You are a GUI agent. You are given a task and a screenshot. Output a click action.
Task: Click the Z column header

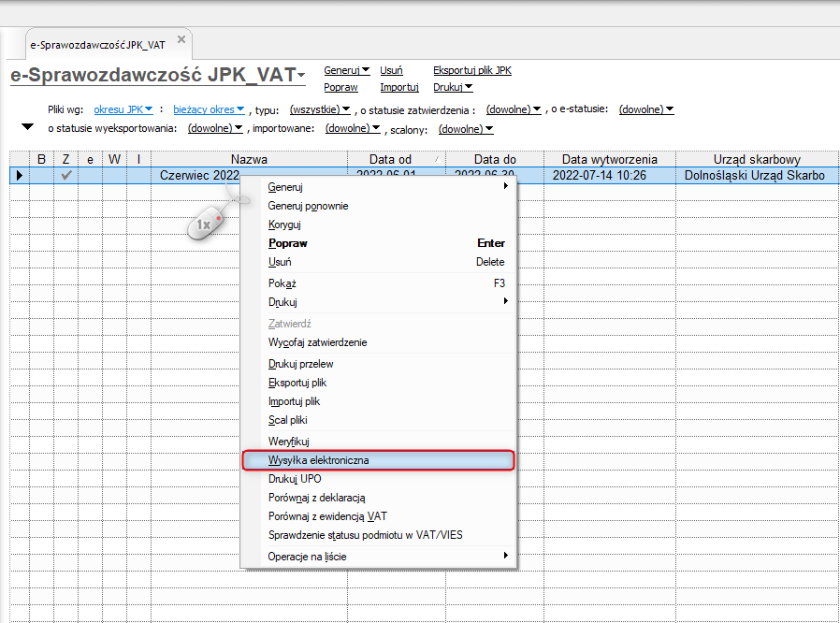pyautogui.click(x=65, y=159)
